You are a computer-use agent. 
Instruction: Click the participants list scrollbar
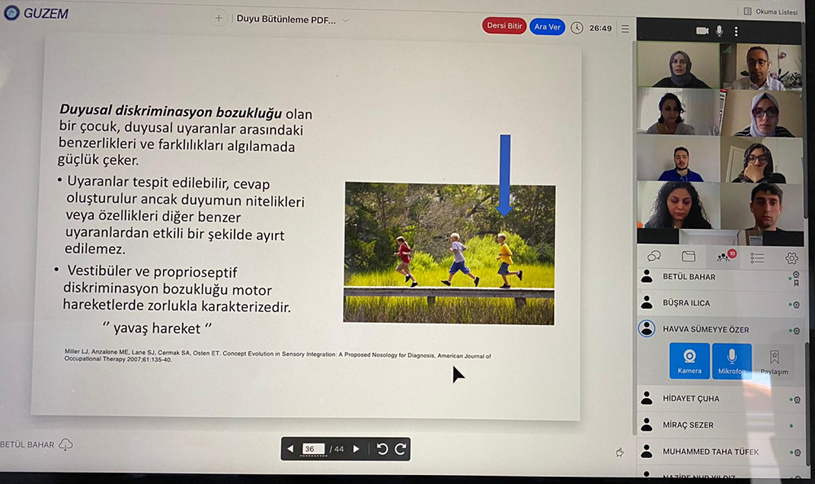coord(807,403)
